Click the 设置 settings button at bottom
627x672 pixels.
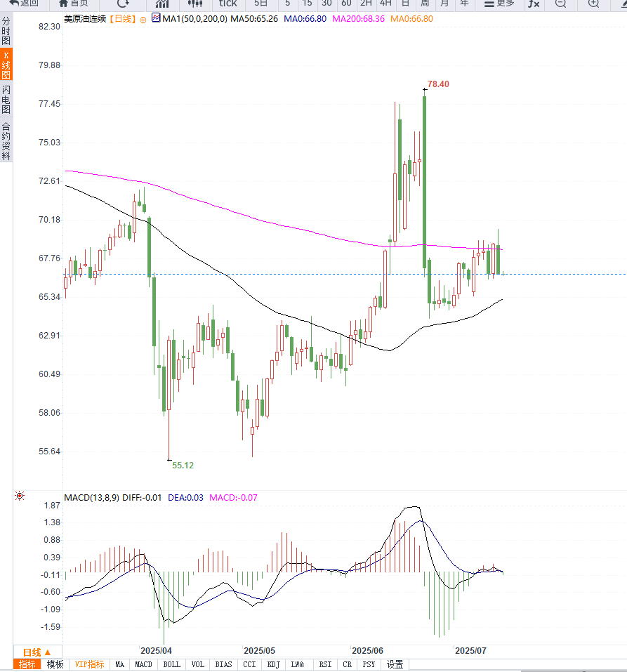pos(395,664)
